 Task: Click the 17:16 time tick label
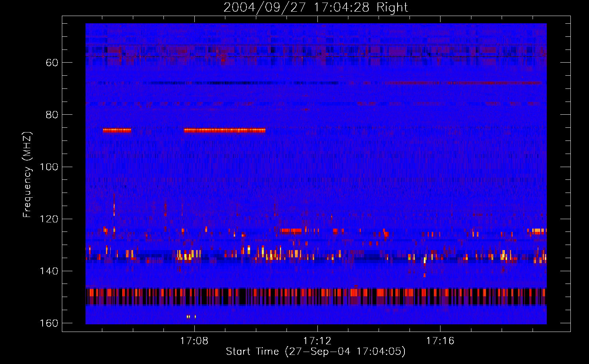click(440, 341)
